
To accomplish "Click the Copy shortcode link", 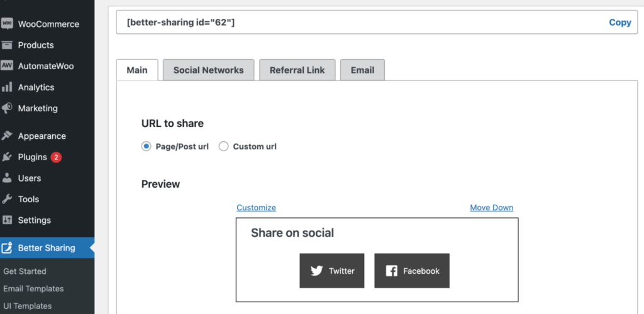I will coord(619,23).
